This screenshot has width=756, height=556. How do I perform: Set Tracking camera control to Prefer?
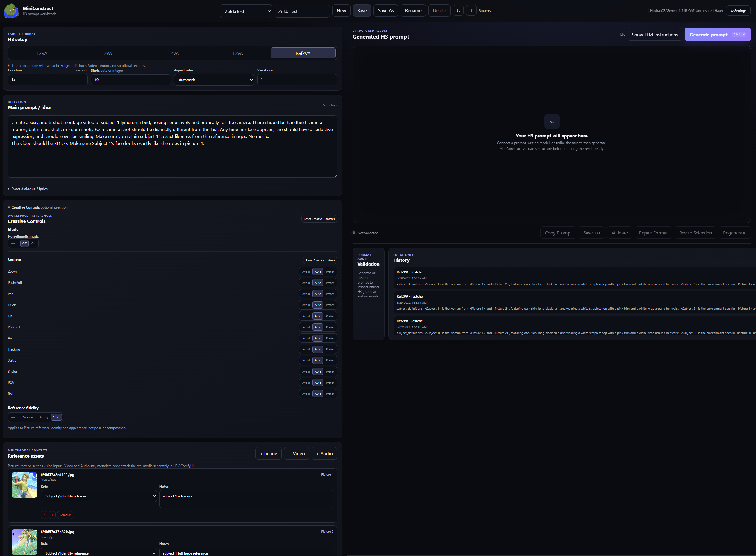coord(330,349)
